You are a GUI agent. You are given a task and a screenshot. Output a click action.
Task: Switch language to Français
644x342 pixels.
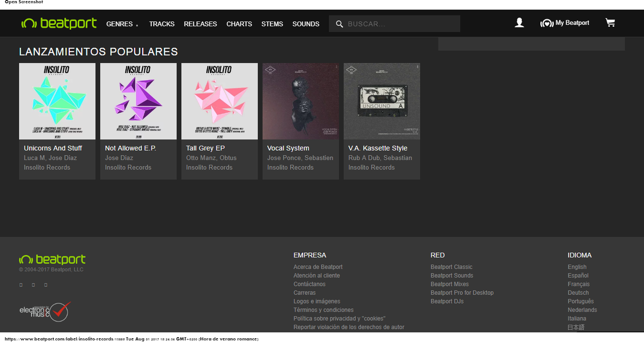579,284
